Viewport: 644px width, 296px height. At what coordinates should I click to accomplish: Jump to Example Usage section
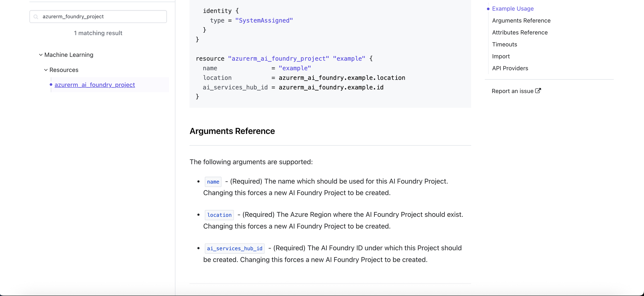pos(513,9)
